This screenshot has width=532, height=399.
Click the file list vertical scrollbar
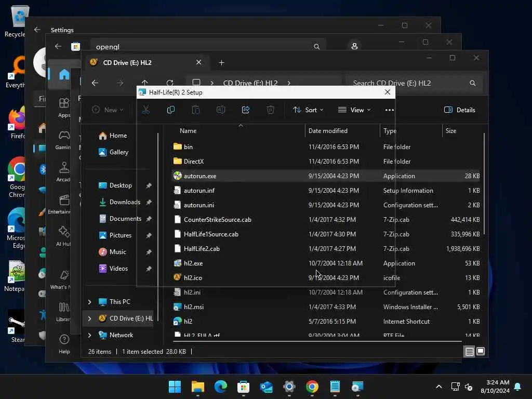point(484,183)
